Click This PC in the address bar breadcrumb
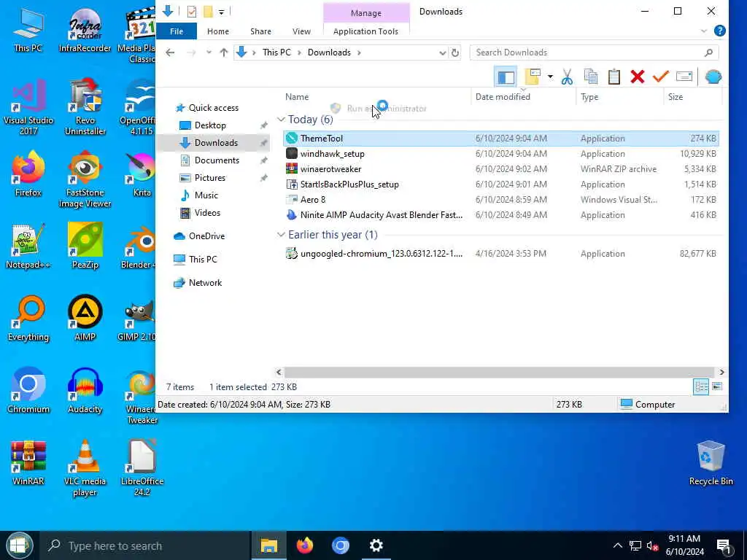Screen dimensions: 747x560 click(276, 52)
